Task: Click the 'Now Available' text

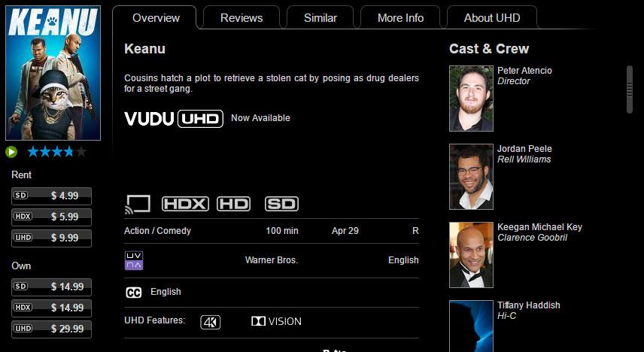Action: pyautogui.click(x=260, y=118)
